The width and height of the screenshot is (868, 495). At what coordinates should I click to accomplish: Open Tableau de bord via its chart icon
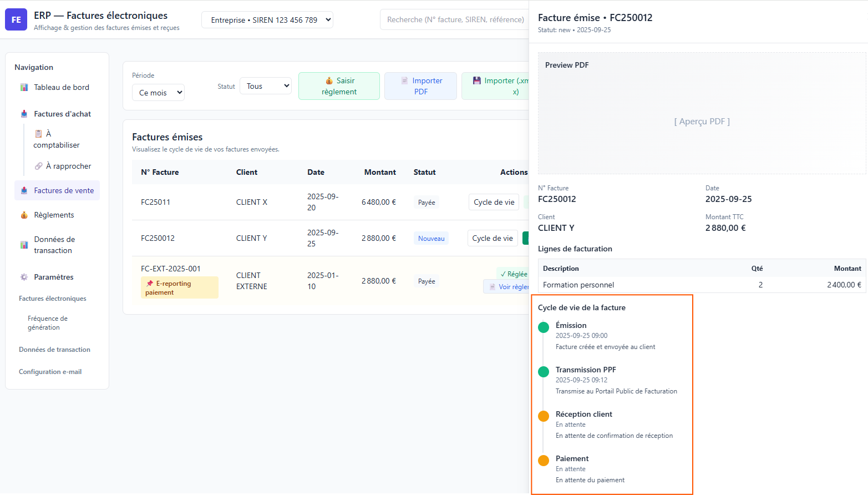point(24,88)
